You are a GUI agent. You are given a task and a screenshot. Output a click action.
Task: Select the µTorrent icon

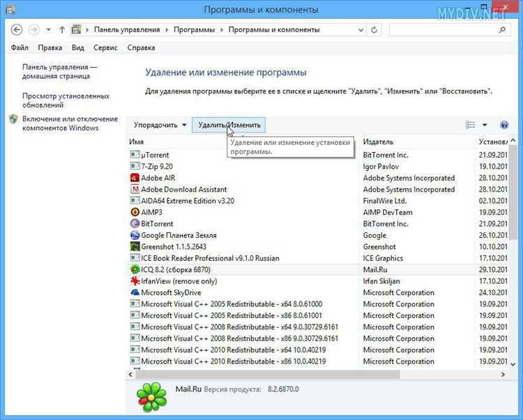pyautogui.click(x=135, y=154)
